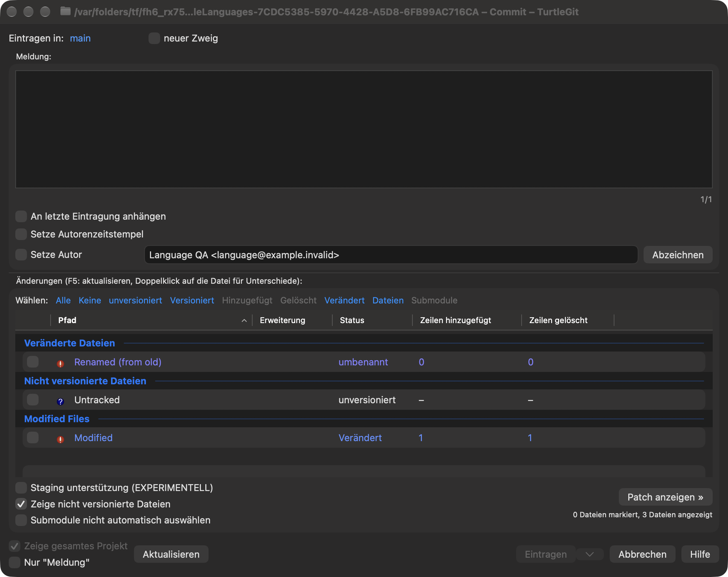The height and width of the screenshot is (577, 728).
Task: Click the Verändert selection link
Action: pyautogui.click(x=344, y=300)
